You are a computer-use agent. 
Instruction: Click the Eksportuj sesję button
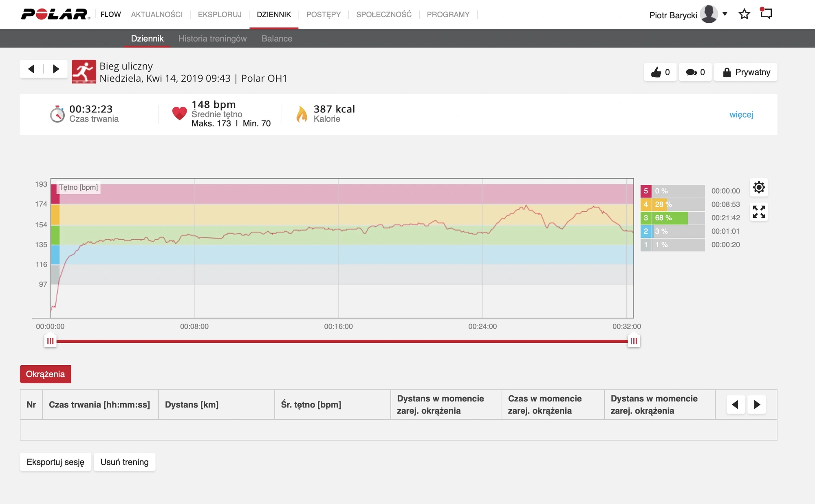coord(55,462)
